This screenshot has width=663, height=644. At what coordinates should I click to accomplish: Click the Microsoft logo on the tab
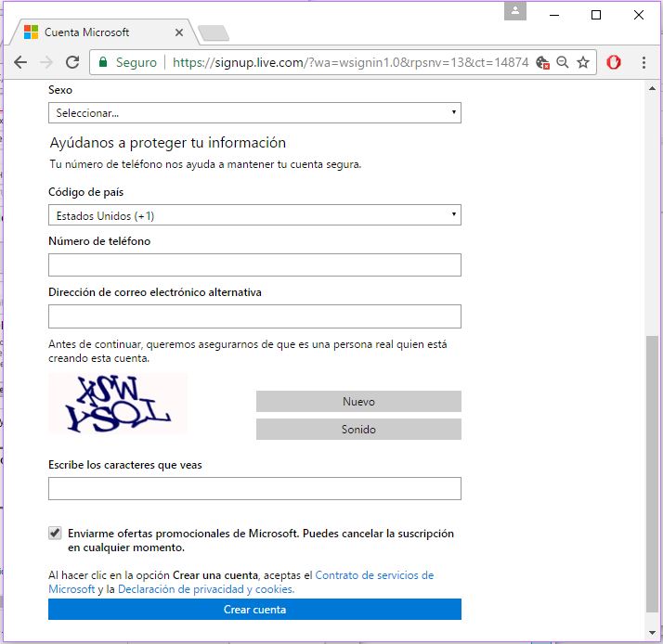(x=31, y=32)
